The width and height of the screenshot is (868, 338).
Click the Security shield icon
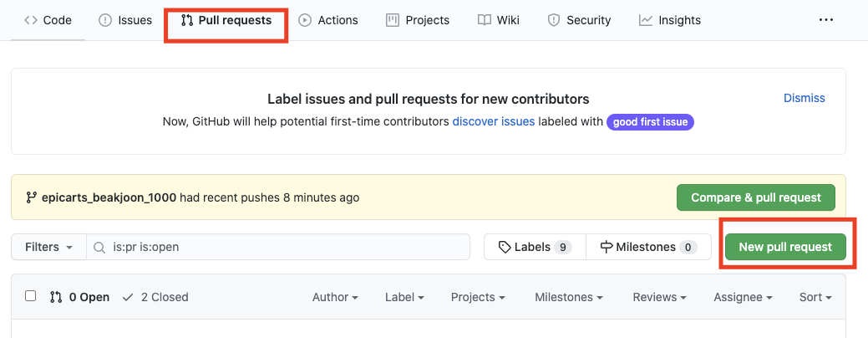tap(553, 20)
